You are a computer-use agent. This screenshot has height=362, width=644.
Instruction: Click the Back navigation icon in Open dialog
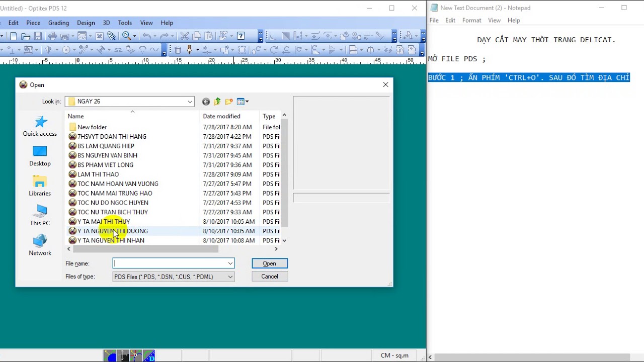point(206,101)
